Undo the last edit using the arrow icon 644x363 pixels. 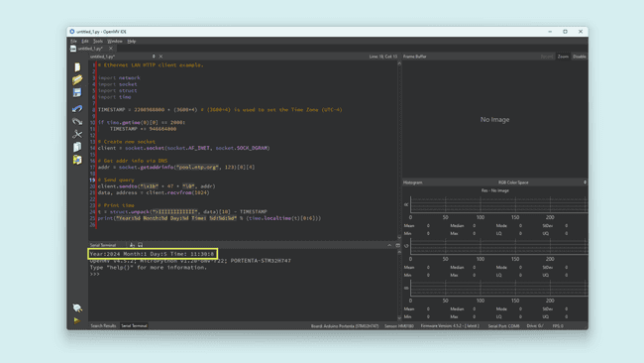pyautogui.click(x=77, y=108)
